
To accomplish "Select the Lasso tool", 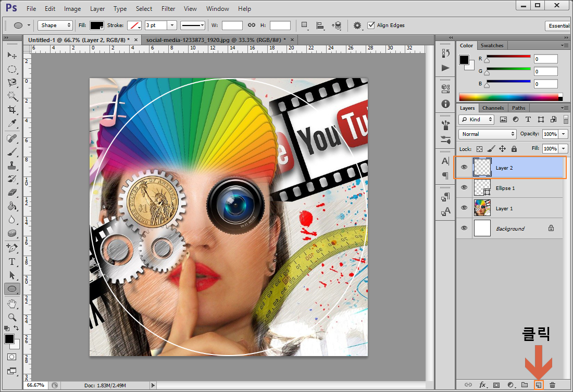I will tap(12, 83).
